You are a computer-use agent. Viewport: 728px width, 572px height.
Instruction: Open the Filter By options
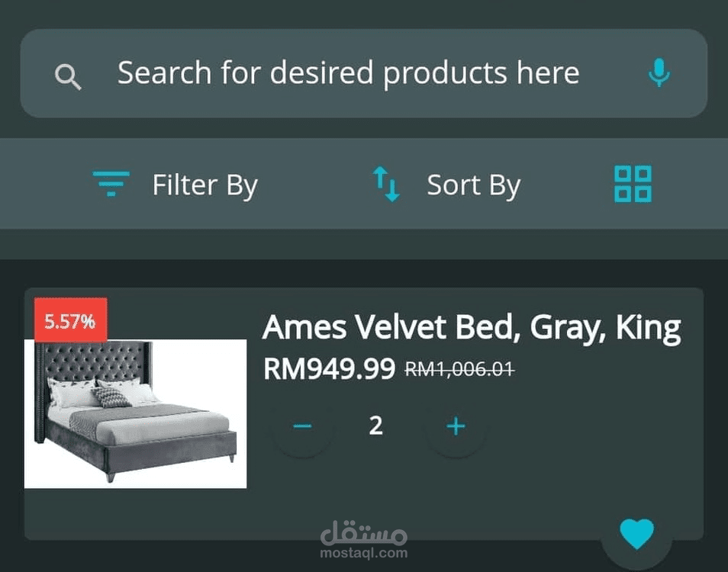tap(205, 185)
